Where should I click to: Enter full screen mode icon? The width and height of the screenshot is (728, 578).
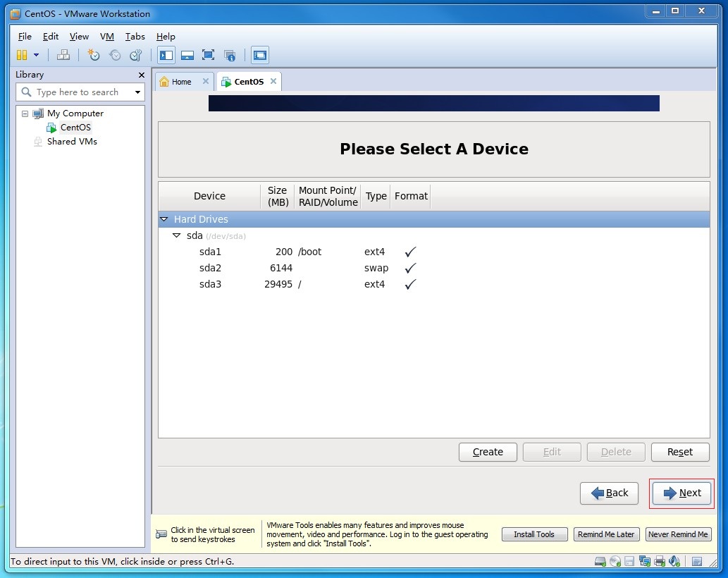208,55
